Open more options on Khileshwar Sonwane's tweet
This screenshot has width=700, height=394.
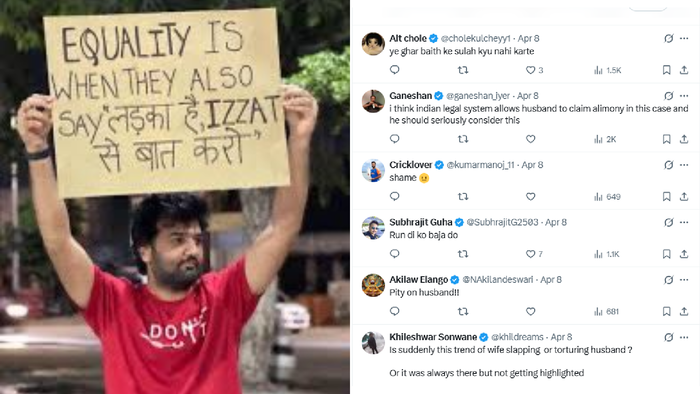pos(684,337)
